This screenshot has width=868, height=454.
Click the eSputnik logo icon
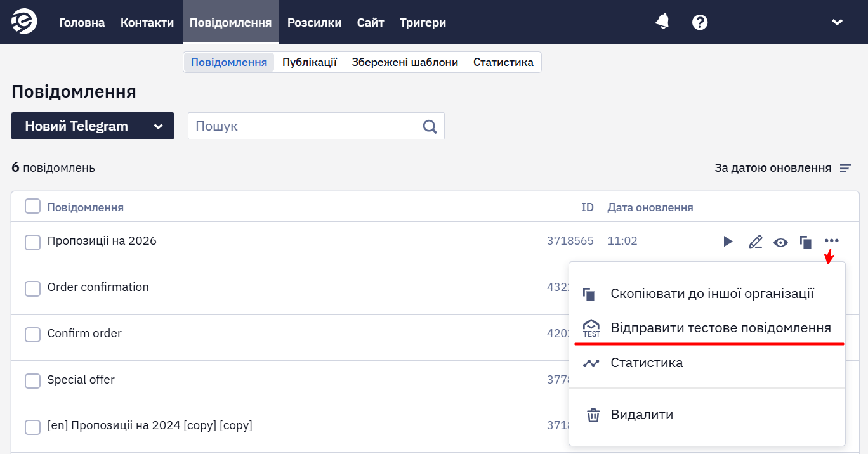point(24,22)
